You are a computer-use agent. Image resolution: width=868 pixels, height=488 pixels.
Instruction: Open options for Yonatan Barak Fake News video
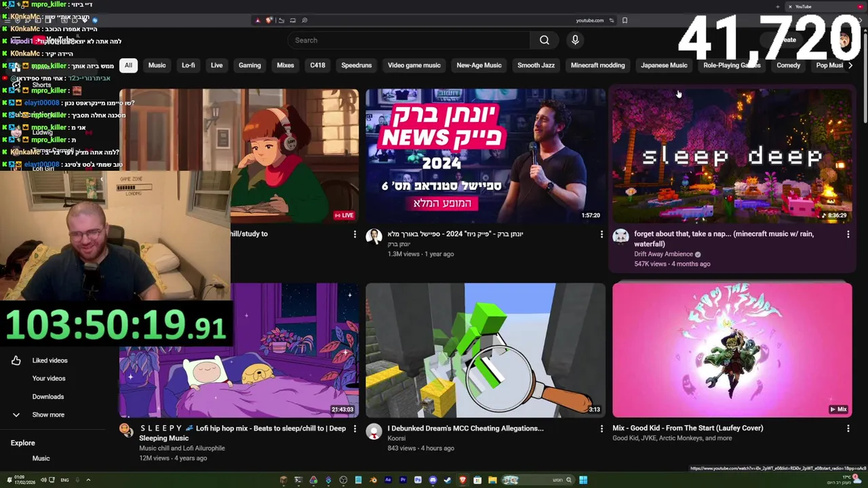[601, 235]
